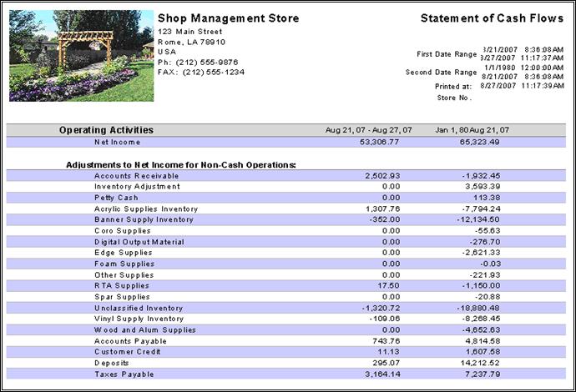Click the Net Income row label
576x392 pixels.
point(117,142)
